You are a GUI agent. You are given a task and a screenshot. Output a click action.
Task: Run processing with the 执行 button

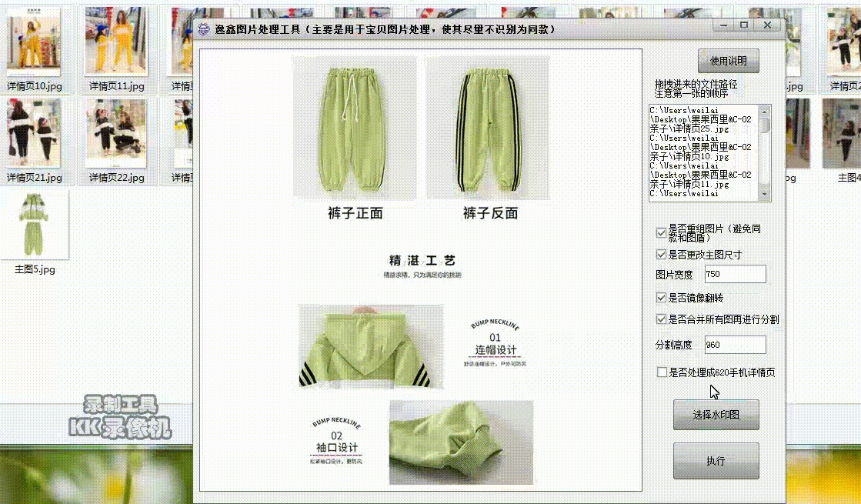pos(716,461)
